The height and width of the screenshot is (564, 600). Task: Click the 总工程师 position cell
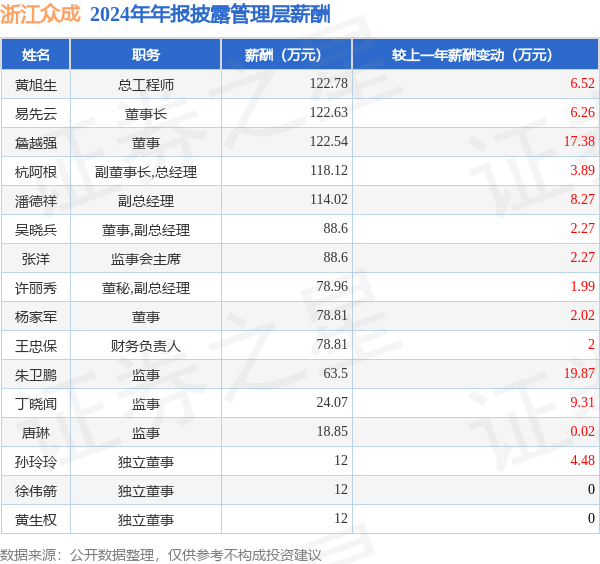[146, 85]
